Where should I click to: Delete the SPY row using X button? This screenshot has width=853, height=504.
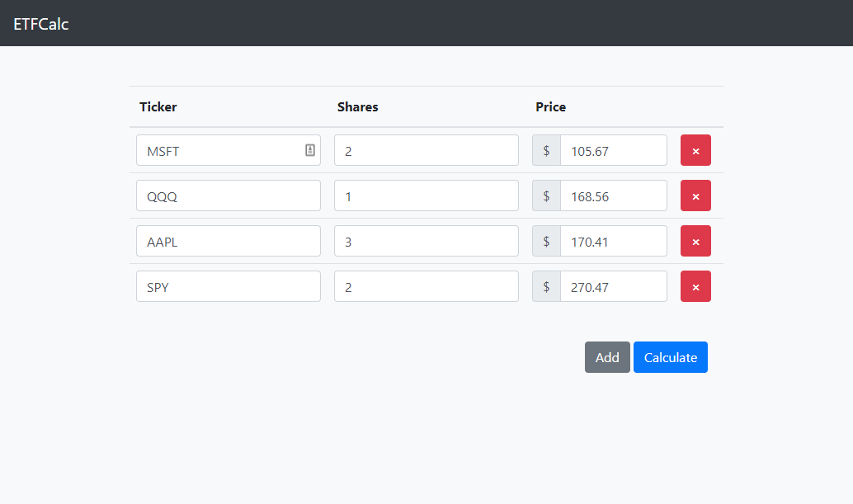click(695, 286)
